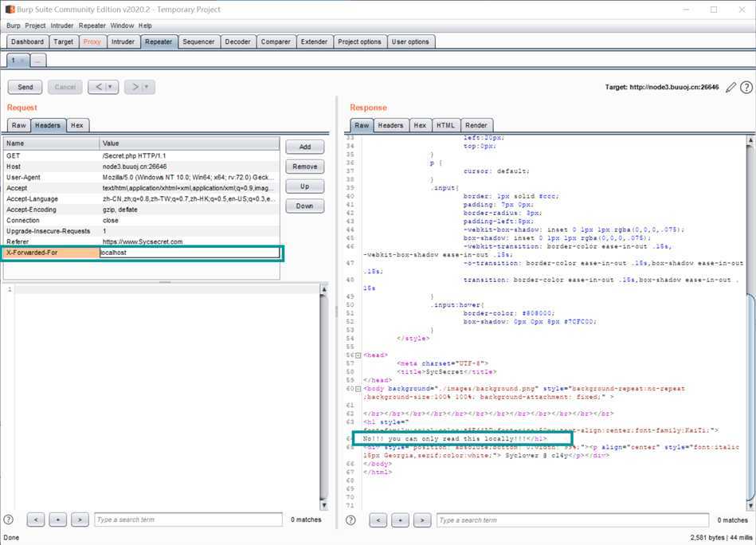Viewport: 756px width, 545px height.
Task: Open the forward history dropdown arrow
Action: [x=147, y=87]
